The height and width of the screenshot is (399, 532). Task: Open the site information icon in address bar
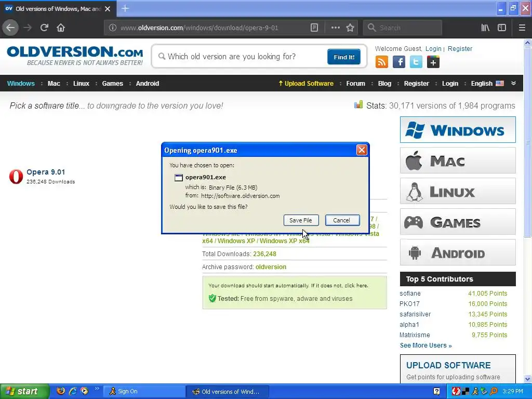(x=113, y=28)
